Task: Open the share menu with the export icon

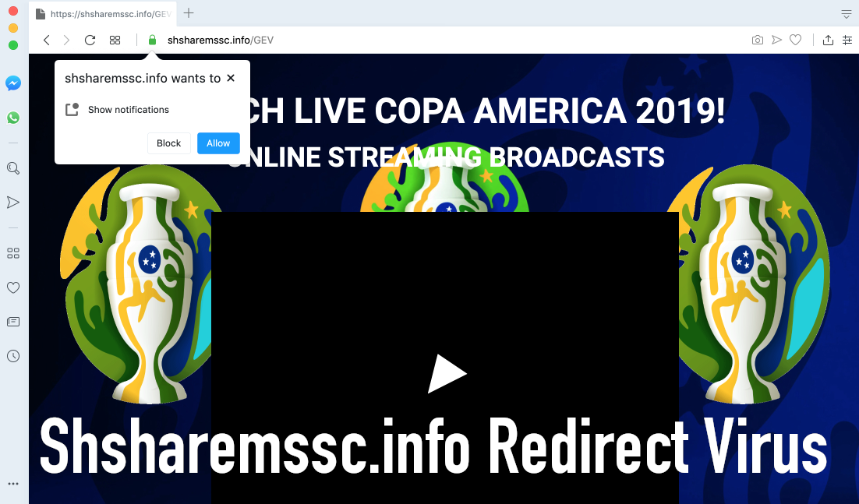Action: pos(827,40)
